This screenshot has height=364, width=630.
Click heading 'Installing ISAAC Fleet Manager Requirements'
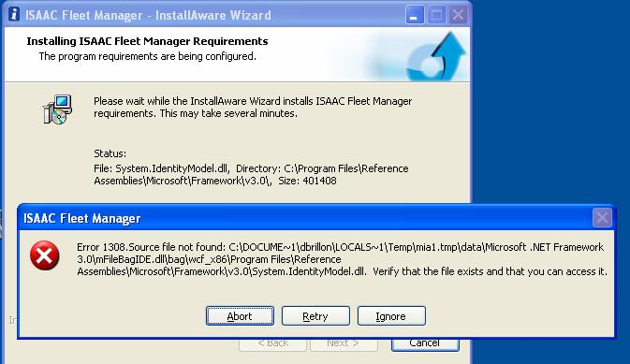pos(147,41)
